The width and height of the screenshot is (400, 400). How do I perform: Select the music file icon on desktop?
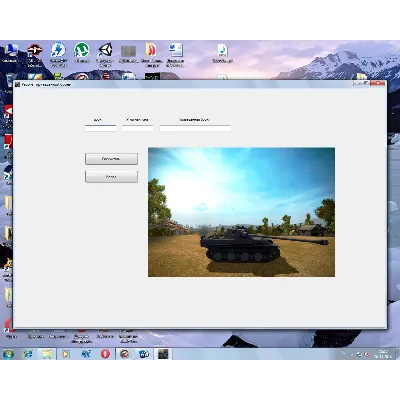[222, 52]
